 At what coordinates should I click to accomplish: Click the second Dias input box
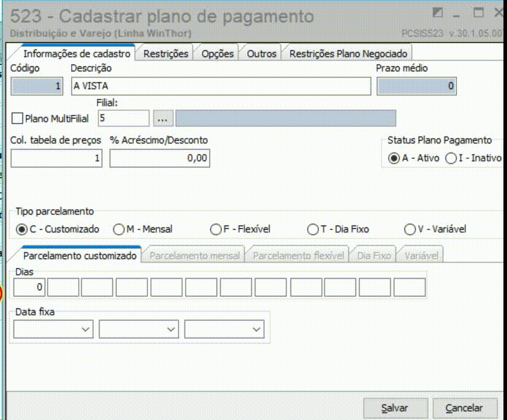coord(63,287)
